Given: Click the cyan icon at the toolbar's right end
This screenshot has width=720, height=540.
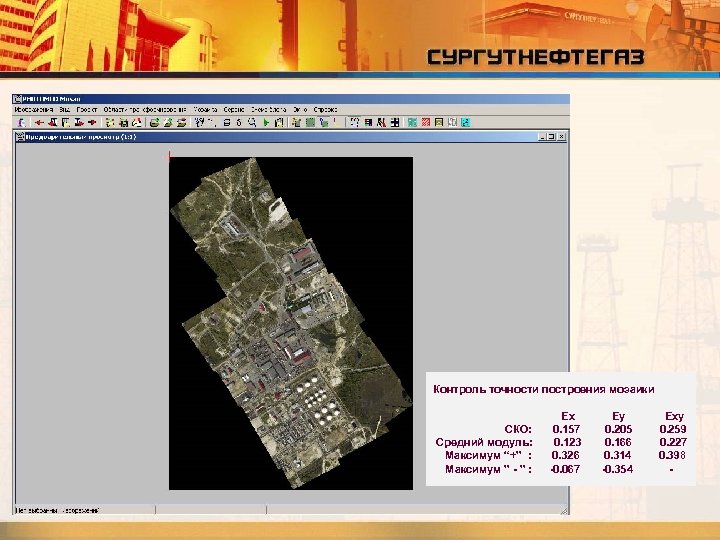Looking at the screenshot, I should [x=466, y=123].
